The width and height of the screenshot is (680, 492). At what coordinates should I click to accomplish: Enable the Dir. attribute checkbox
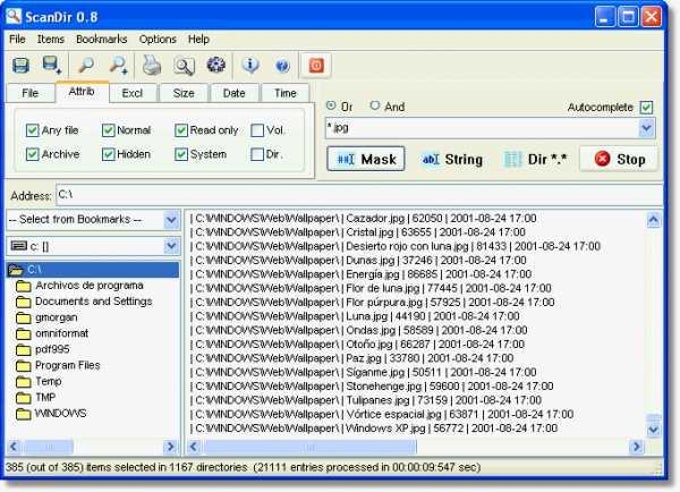(x=257, y=154)
